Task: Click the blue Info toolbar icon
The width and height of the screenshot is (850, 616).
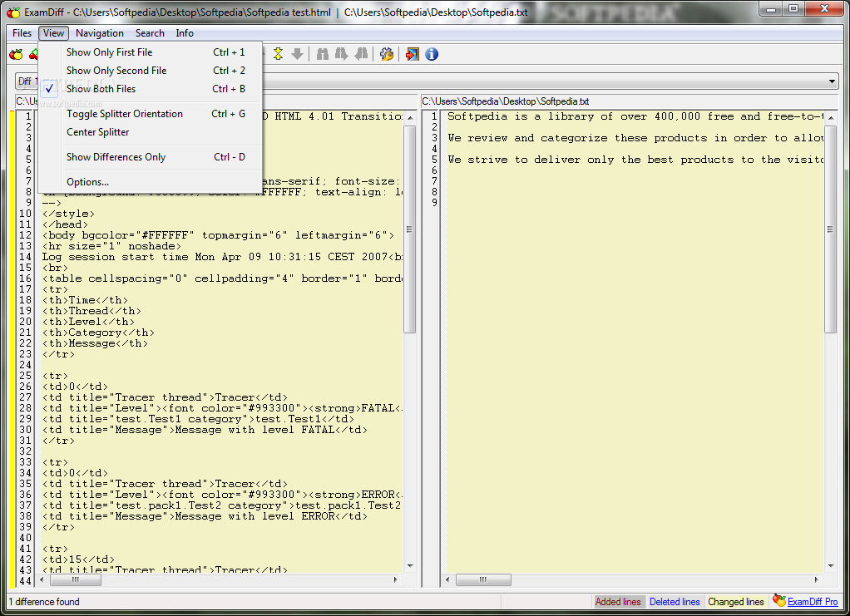Action: click(x=432, y=54)
